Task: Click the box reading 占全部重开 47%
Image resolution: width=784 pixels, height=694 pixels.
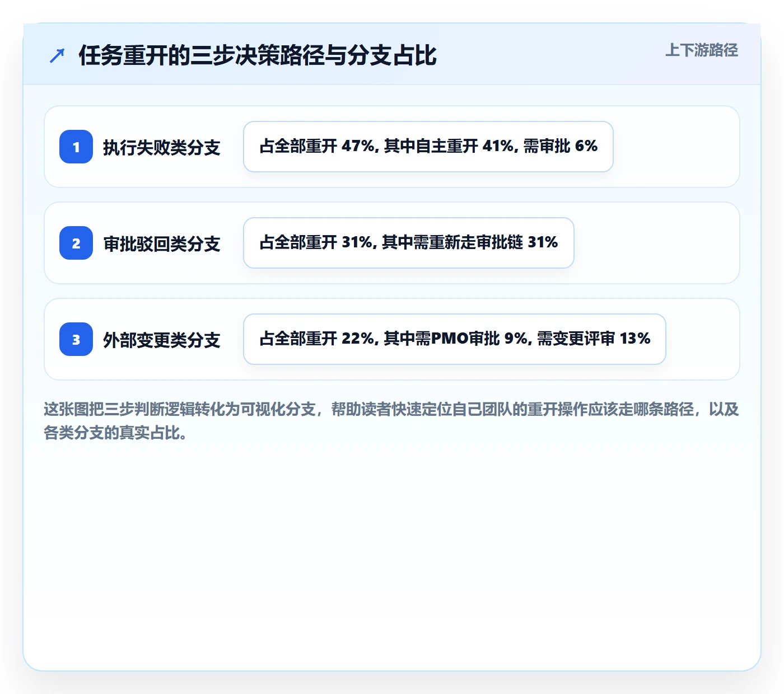Action: point(428,147)
